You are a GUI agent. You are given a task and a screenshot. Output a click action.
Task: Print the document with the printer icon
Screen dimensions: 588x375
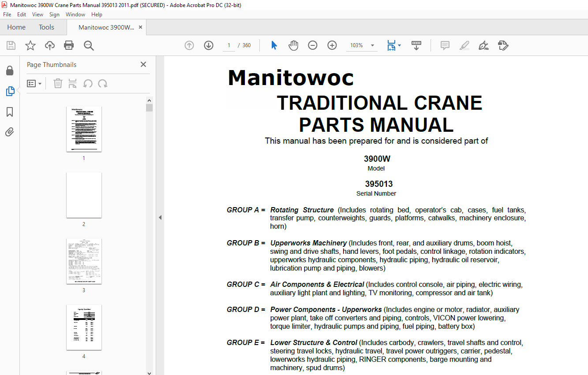coord(69,45)
